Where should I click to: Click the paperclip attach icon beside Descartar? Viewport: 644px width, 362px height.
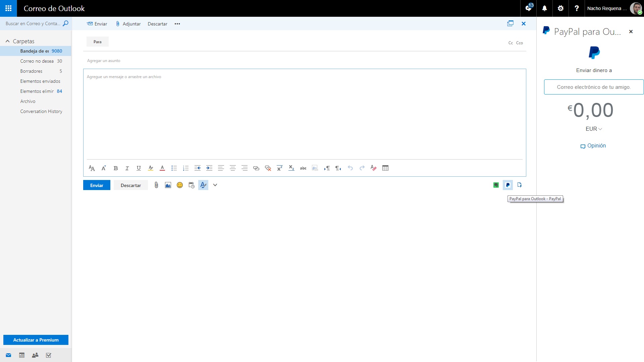point(156,185)
